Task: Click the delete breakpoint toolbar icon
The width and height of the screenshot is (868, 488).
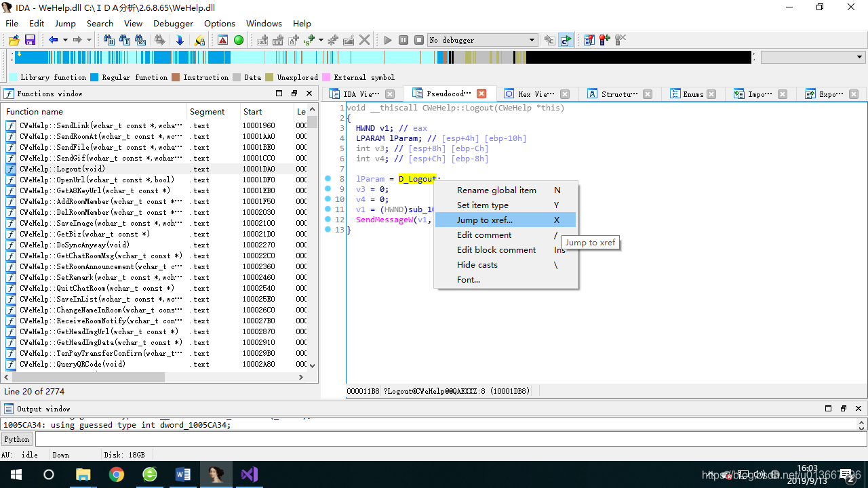Action: [620, 40]
